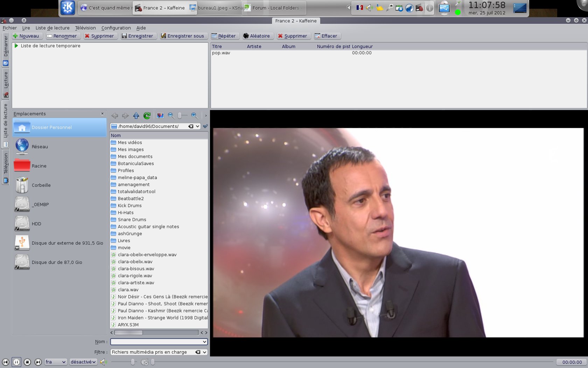Click the volume slider handle
This screenshot has height=368, width=588.
point(133,362)
